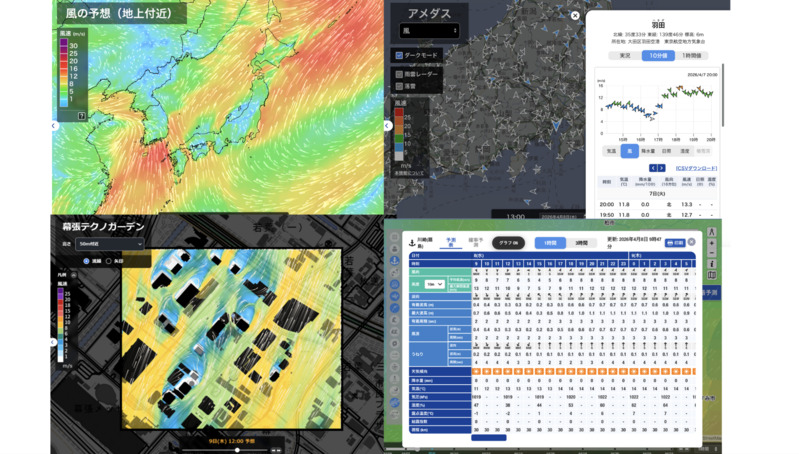Image resolution: width=799 pixels, height=454 pixels.
Task: Enable the 雨雲レーダー checkbox
Action: [400, 73]
